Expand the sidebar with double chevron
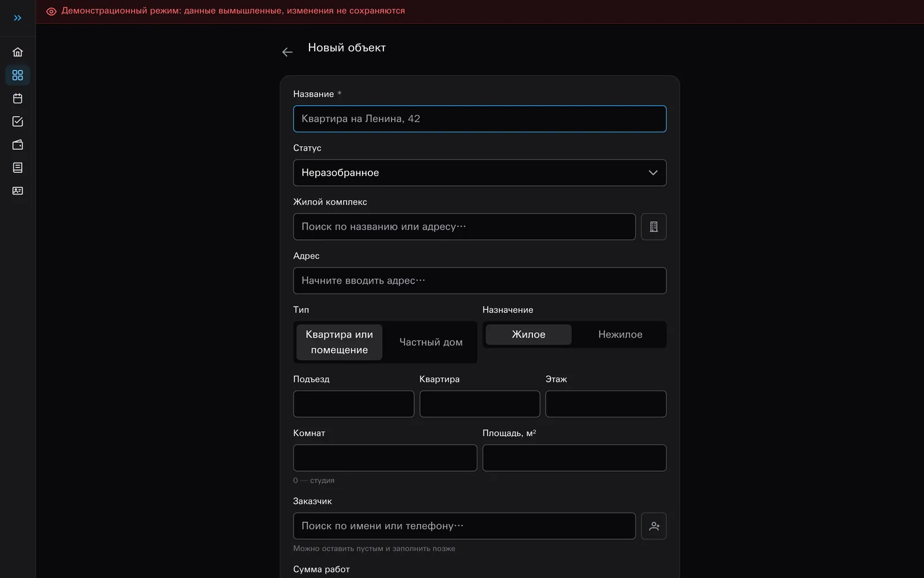This screenshot has width=924, height=578. pyautogui.click(x=17, y=18)
